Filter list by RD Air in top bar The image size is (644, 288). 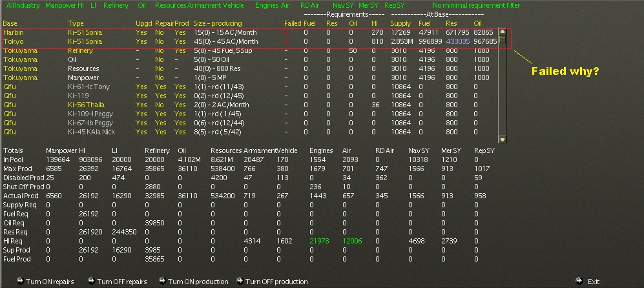tap(309, 5)
